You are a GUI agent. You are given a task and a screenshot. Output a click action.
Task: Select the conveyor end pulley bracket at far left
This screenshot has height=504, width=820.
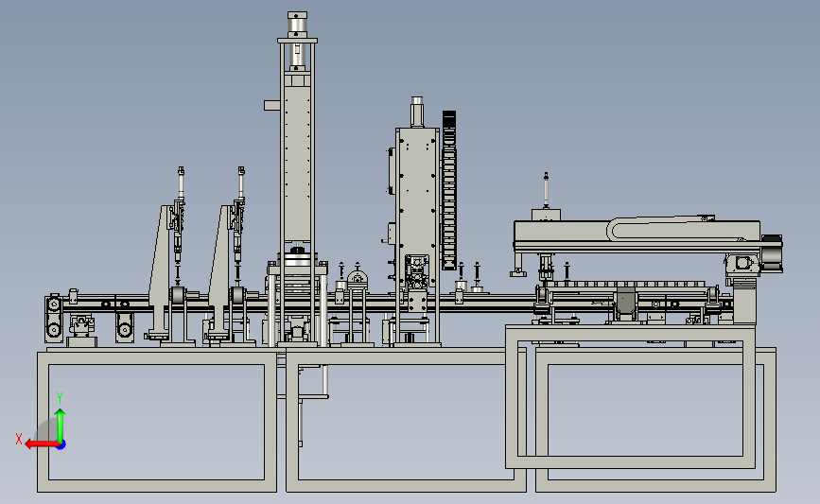[x=54, y=319]
